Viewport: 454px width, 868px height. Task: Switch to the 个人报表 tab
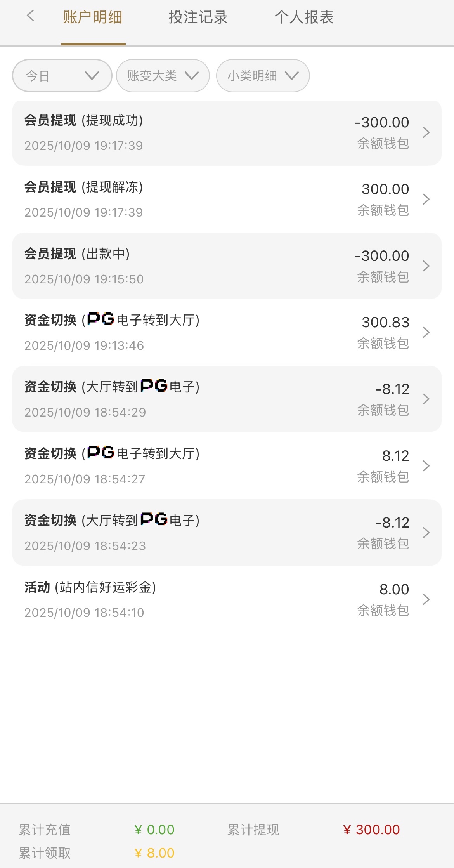pos(304,17)
